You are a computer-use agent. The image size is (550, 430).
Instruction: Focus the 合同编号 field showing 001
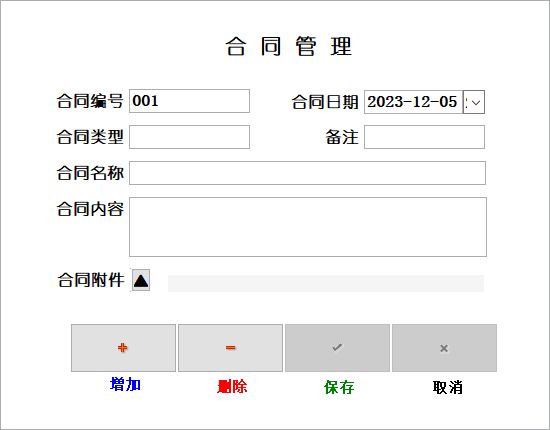[189, 101]
